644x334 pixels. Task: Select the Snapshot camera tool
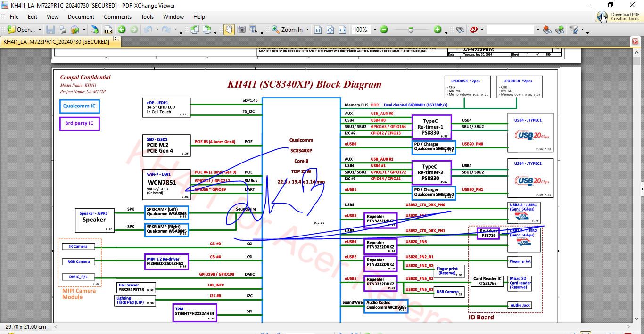click(241, 29)
